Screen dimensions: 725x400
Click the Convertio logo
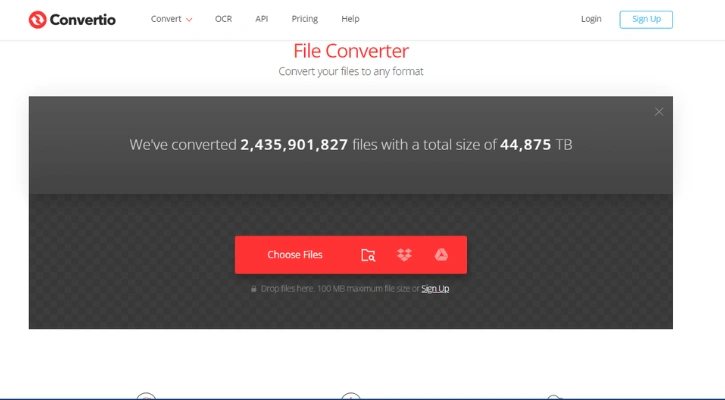tap(72, 19)
